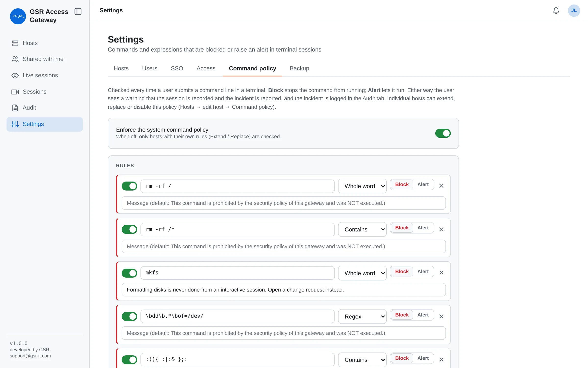Image resolution: width=588 pixels, height=368 pixels.
Task: Delete the dd regex rule
Action: [441, 316]
